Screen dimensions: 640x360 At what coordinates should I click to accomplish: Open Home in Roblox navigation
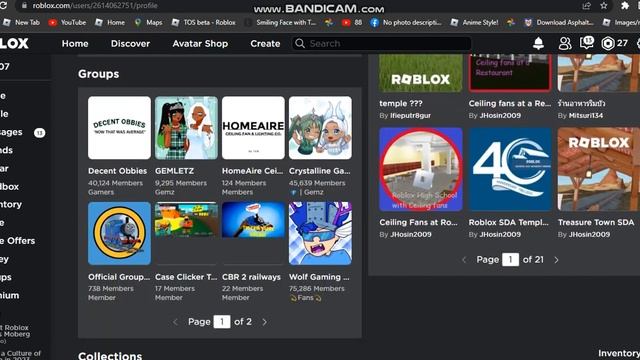pyautogui.click(x=75, y=44)
